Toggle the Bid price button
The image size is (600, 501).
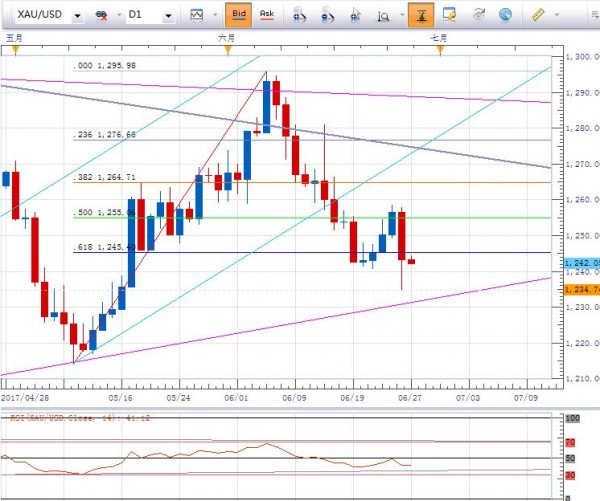[x=237, y=15]
